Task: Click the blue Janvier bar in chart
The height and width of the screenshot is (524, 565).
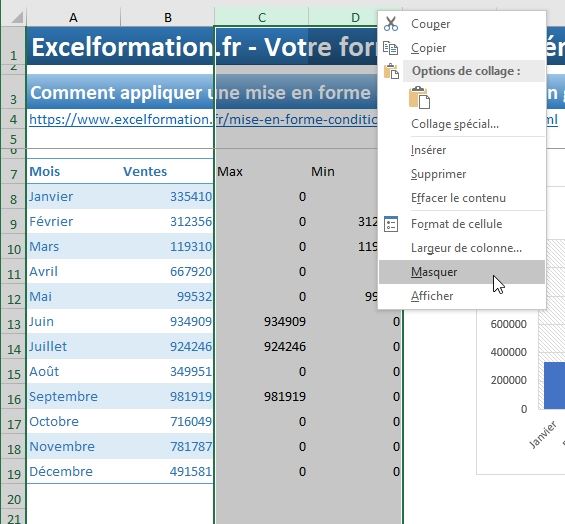Action: (555, 386)
